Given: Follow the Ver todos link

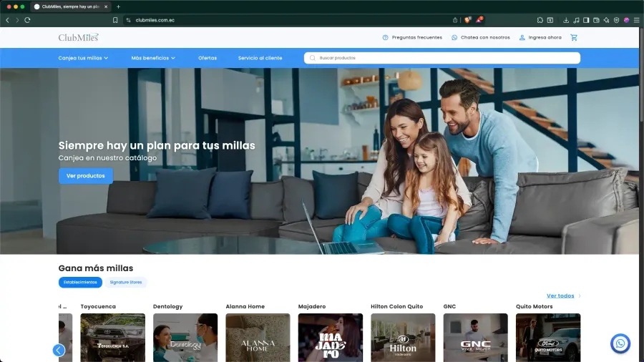Looking at the screenshot, I should pos(560,295).
